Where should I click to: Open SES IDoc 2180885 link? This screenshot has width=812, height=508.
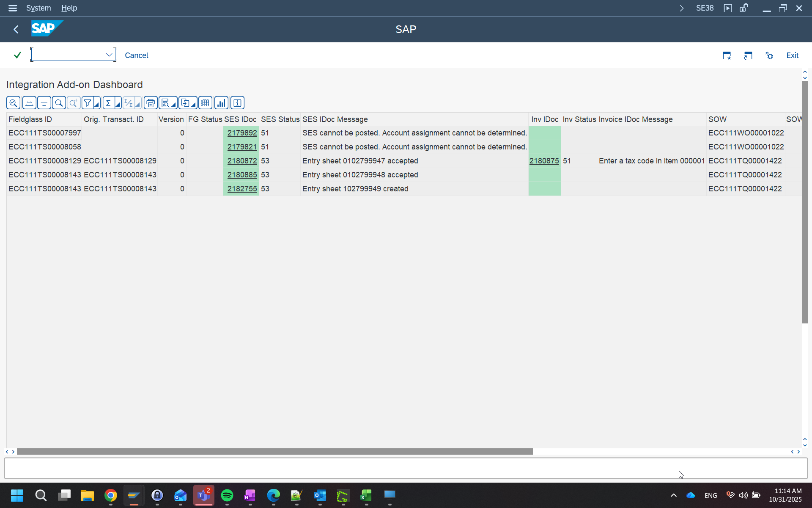coord(242,175)
